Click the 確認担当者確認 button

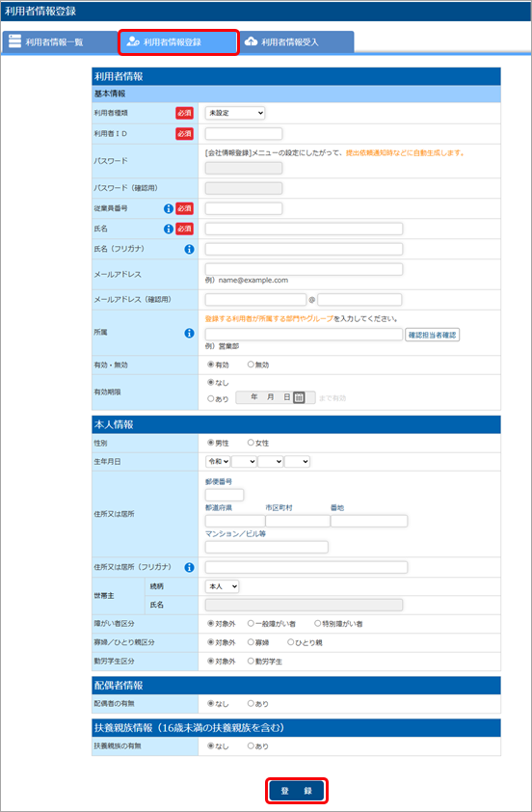coord(432,335)
